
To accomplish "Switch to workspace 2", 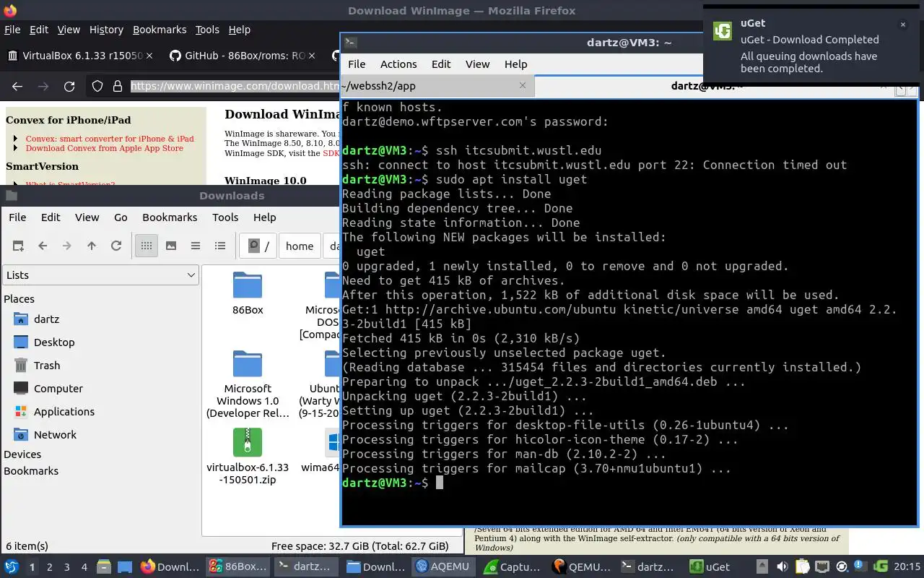I will 50,567.
